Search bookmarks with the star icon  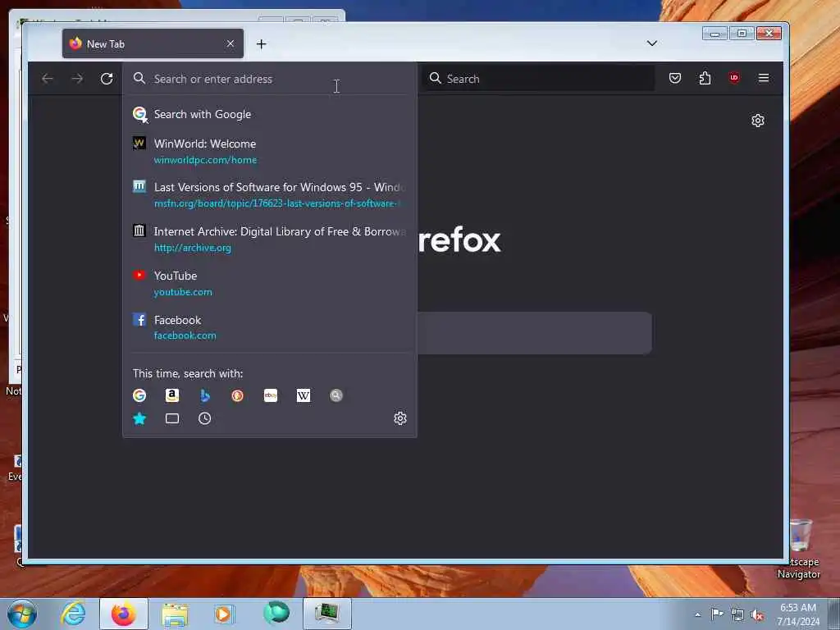(139, 418)
